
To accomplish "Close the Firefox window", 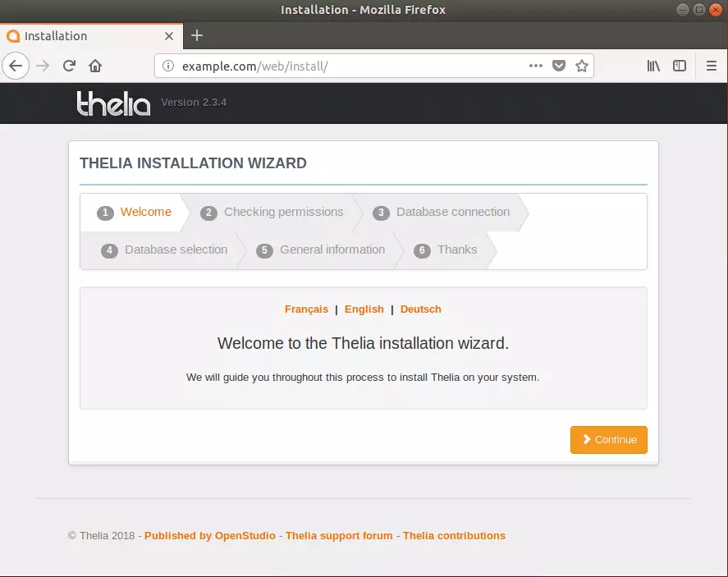I will [x=716, y=9].
